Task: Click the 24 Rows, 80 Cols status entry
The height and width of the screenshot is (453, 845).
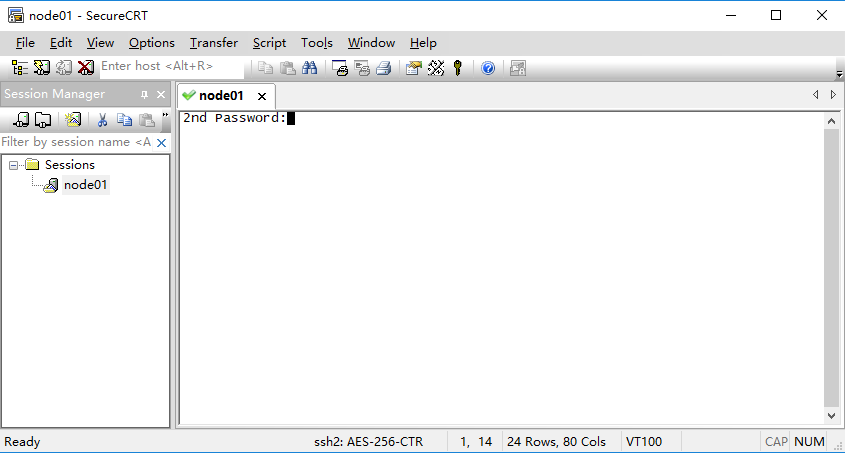Action: pyautogui.click(x=556, y=442)
